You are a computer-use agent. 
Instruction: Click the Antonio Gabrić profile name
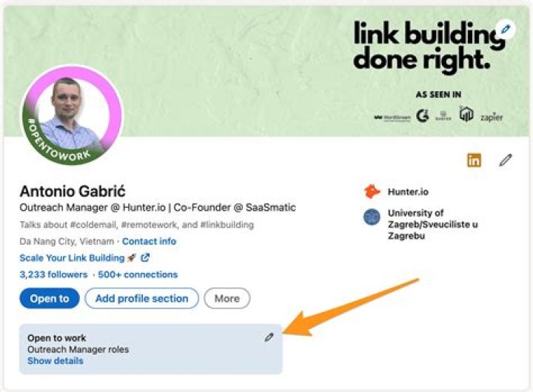coord(71,191)
